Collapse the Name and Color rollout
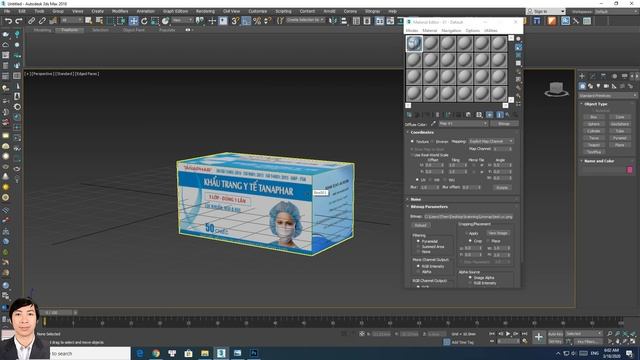The height and width of the screenshot is (360, 640). point(598,161)
